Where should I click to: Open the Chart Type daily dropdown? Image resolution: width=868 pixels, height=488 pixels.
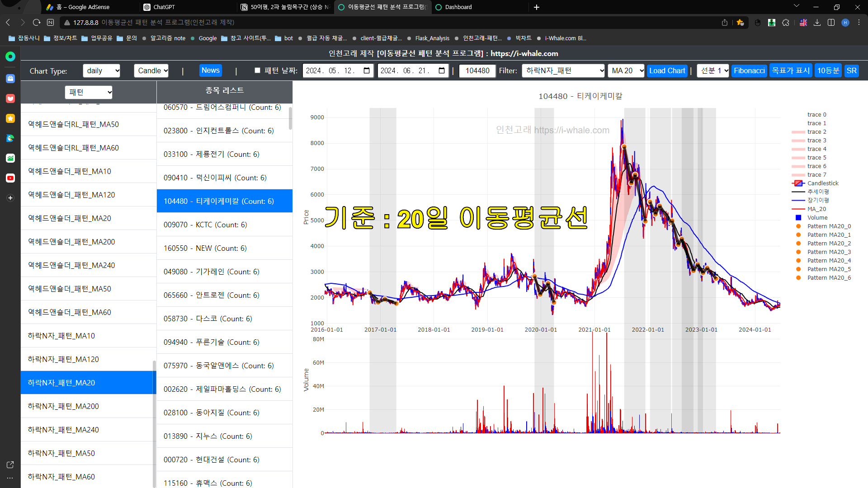(101, 70)
